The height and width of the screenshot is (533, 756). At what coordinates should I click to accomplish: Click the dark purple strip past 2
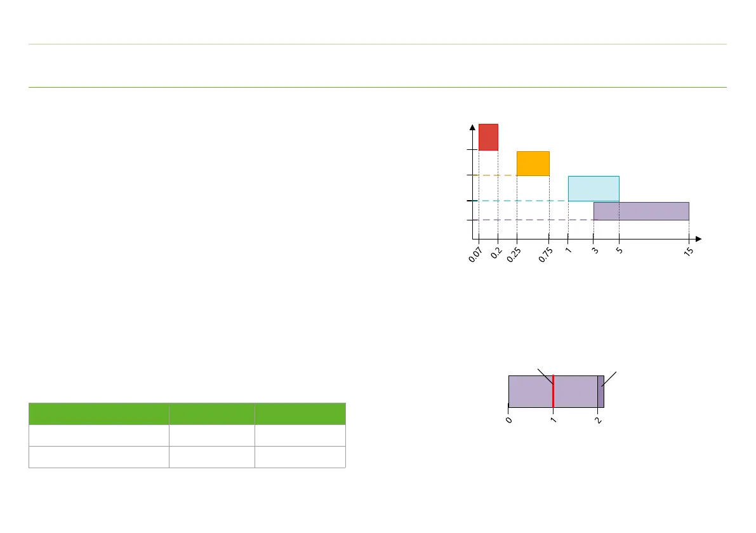[600, 391]
